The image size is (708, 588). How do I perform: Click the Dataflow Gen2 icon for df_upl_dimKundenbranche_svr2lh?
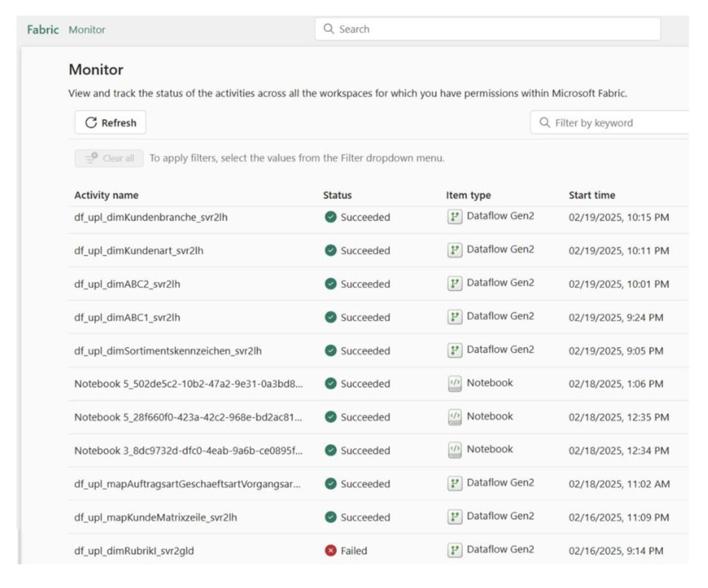pos(454,217)
